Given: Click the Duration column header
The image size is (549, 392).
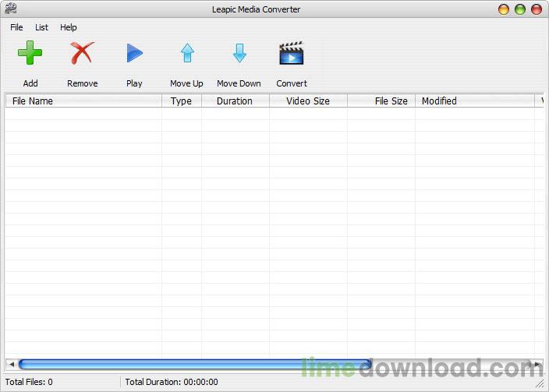Looking at the screenshot, I should (235, 101).
